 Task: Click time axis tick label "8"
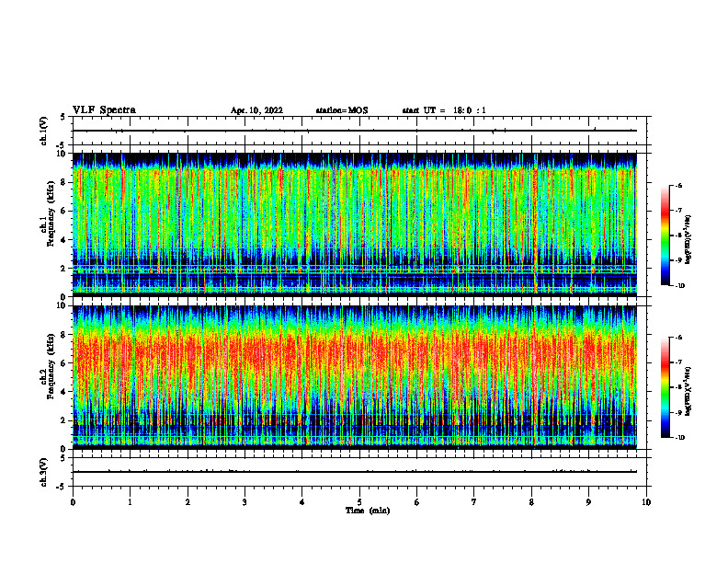(x=531, y=502)
